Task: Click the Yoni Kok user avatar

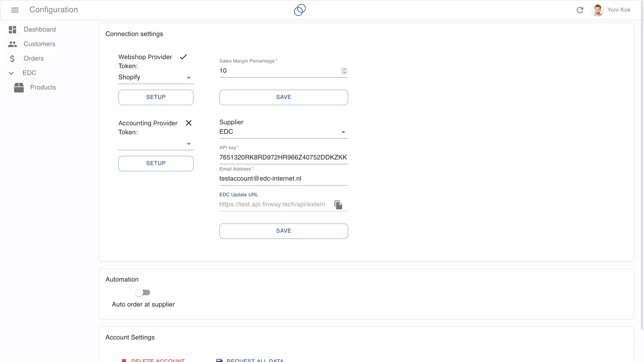Action: 598,10
